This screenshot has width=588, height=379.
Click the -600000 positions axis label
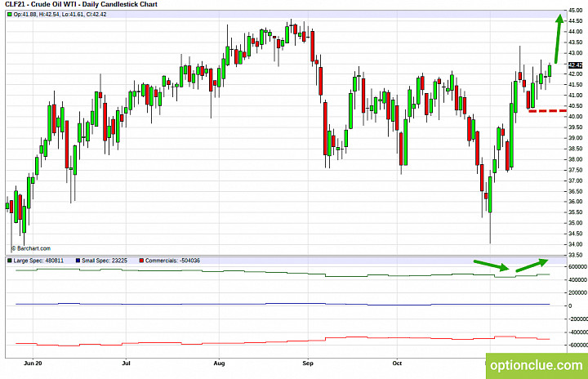pos(578,345)
